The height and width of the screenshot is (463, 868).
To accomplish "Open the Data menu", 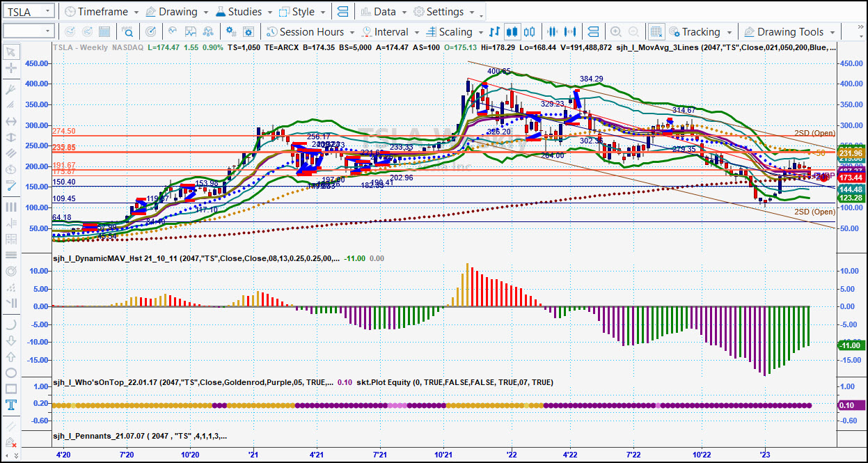I will click(384, 12).
